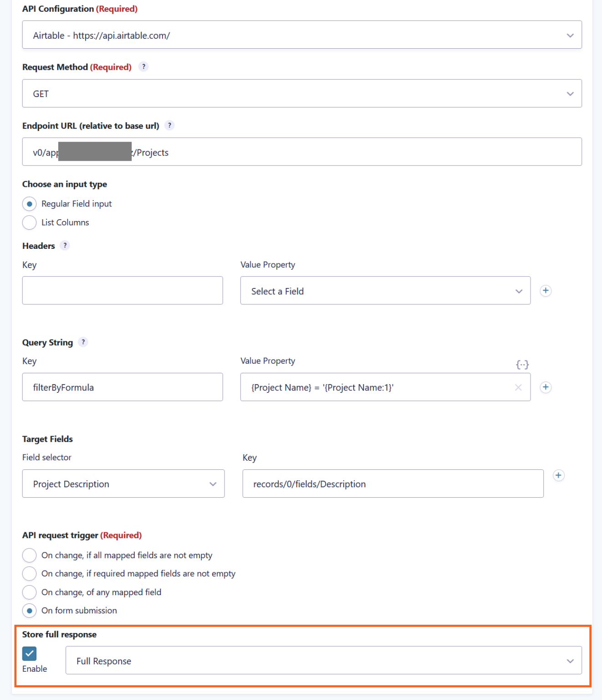Choose trigger On change, of any mapped field
Screen dimensions: 602x700
tap(29, 592)
